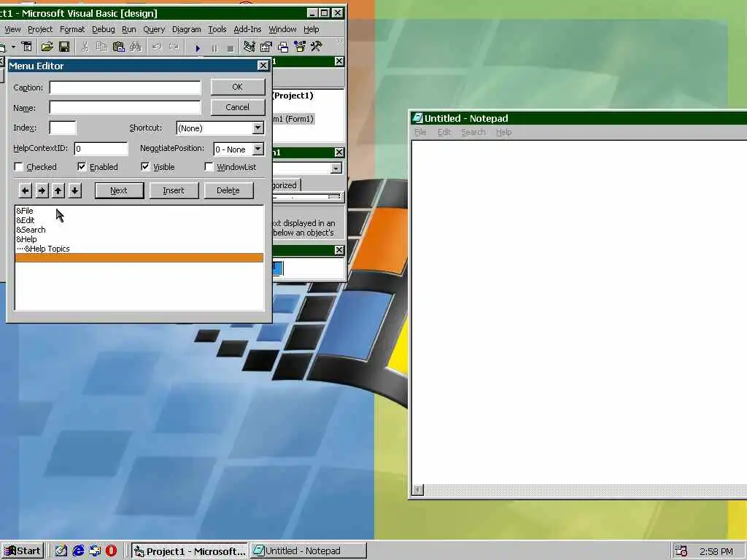Open the Start menu

[x=23, y=551]
